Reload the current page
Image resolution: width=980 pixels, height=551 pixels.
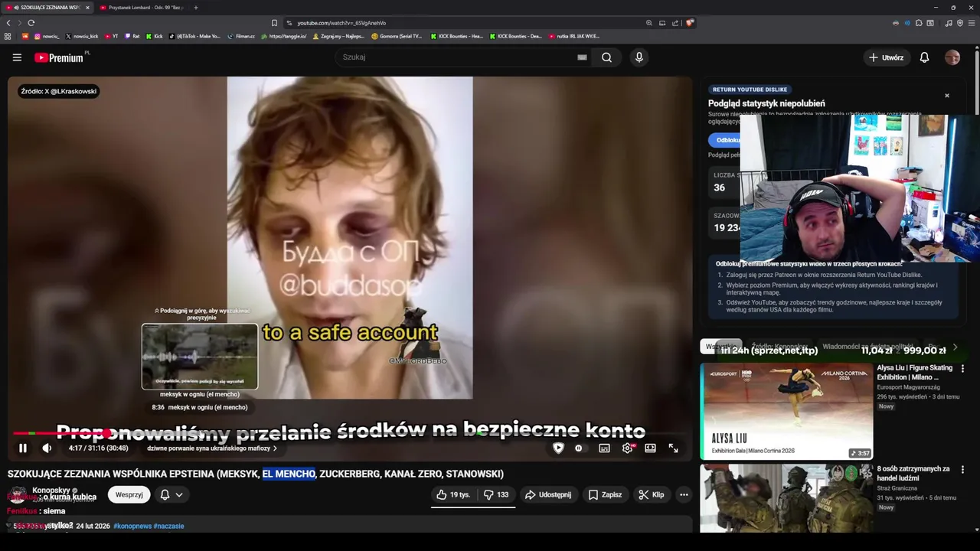tap(31, 23)
